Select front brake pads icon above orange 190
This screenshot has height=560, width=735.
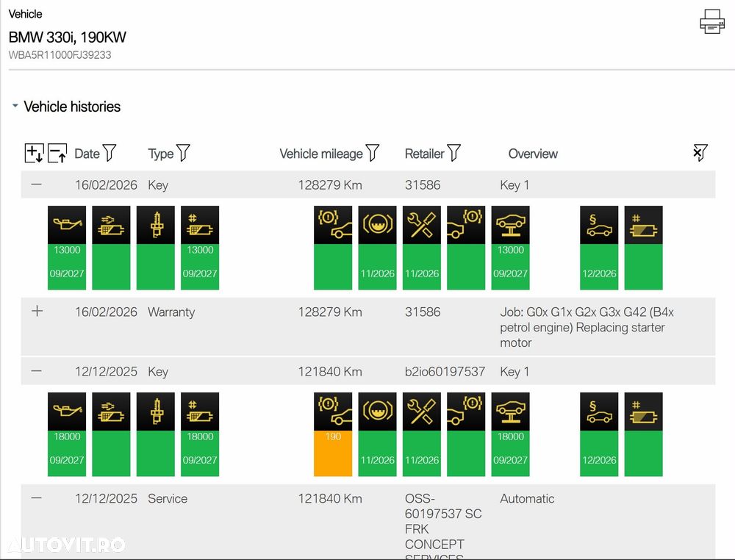click(x=333, y=412)
